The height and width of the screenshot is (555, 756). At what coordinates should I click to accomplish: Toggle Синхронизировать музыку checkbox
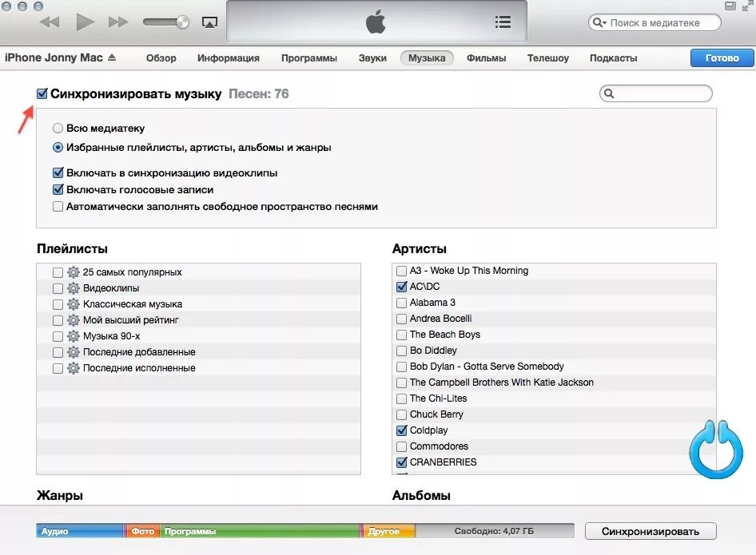pyautogui.click(x=42, y=93)
